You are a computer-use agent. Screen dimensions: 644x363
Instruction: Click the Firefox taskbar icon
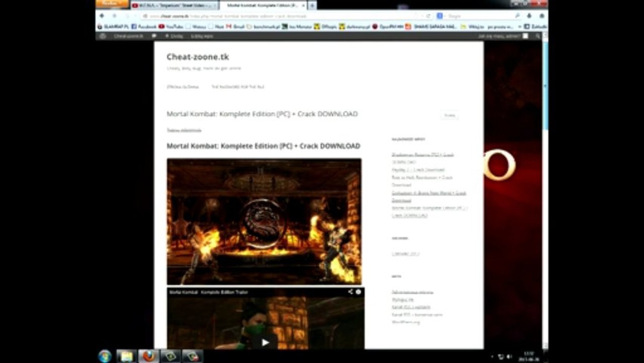pos(149,356)
